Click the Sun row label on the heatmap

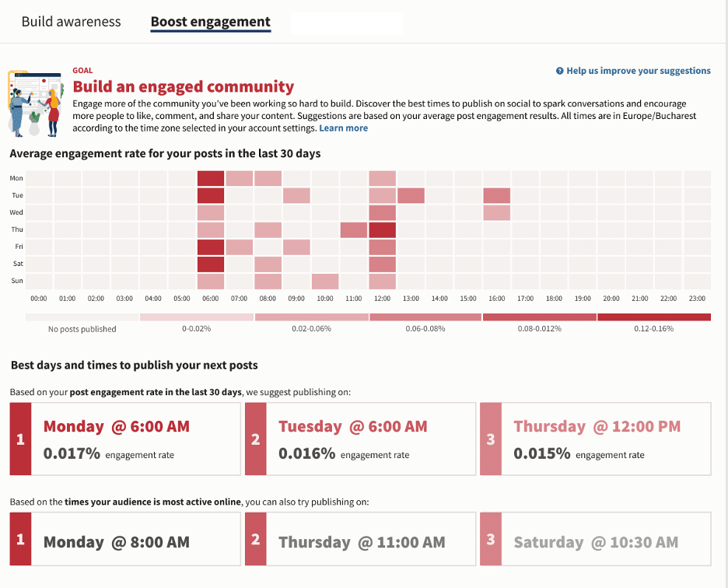(17, 281)
